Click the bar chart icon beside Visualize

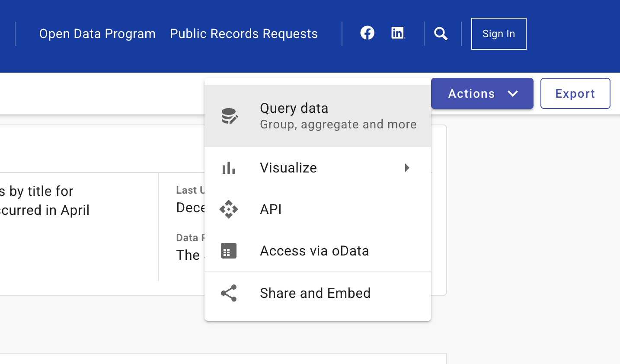click(229, 168)
